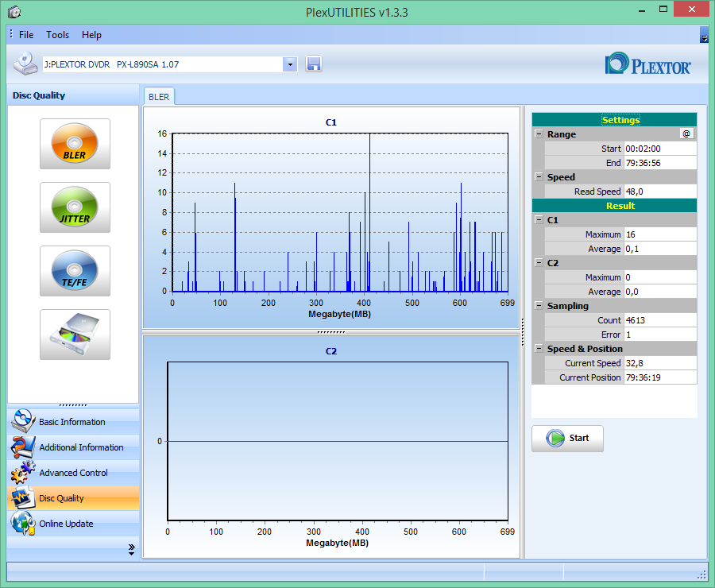Open the drive selection dropdown

tap(290, 64)
